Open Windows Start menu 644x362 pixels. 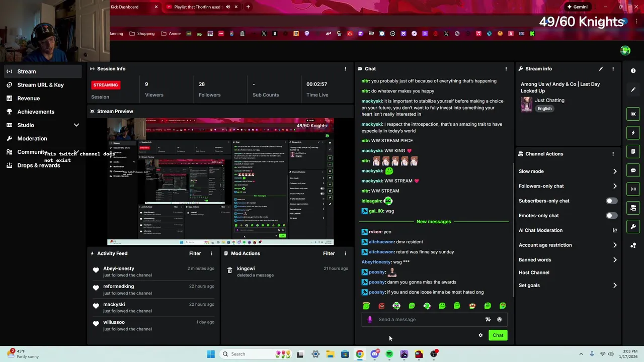click(211, 354)
